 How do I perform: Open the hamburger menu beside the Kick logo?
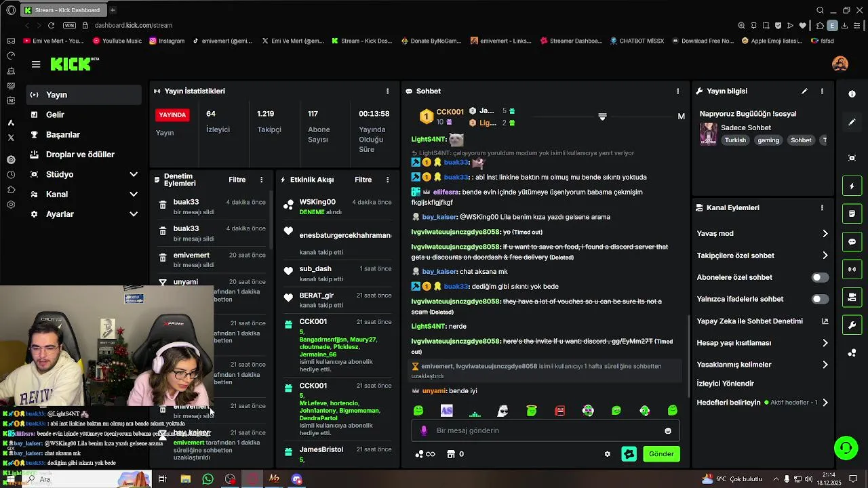coord(36,64)
